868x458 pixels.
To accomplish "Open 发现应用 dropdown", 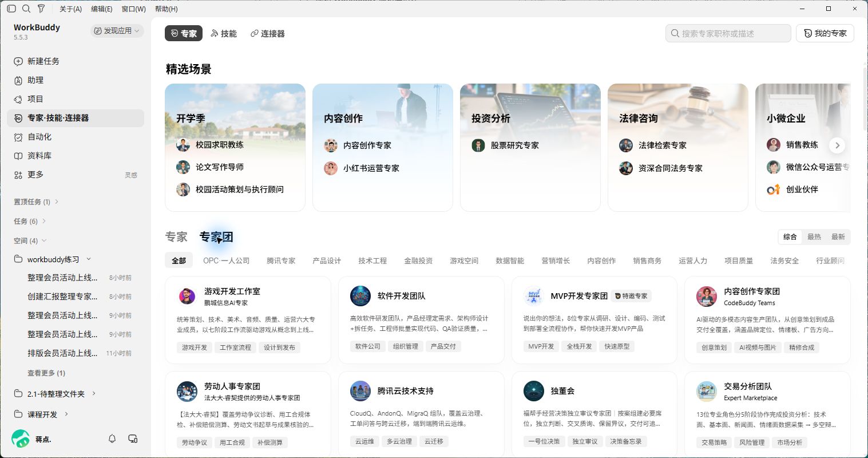I will click(x=117, y=31).
